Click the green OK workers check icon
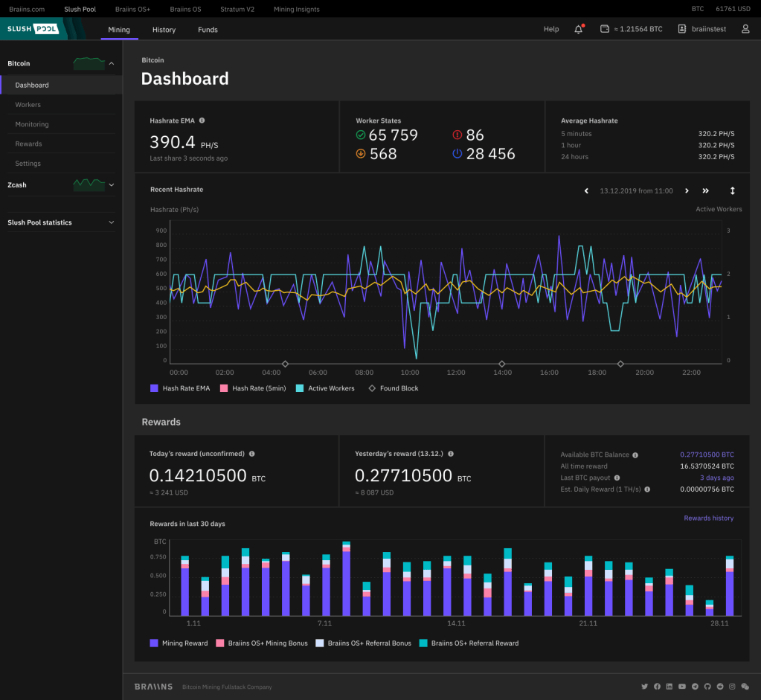 point(361,135)
